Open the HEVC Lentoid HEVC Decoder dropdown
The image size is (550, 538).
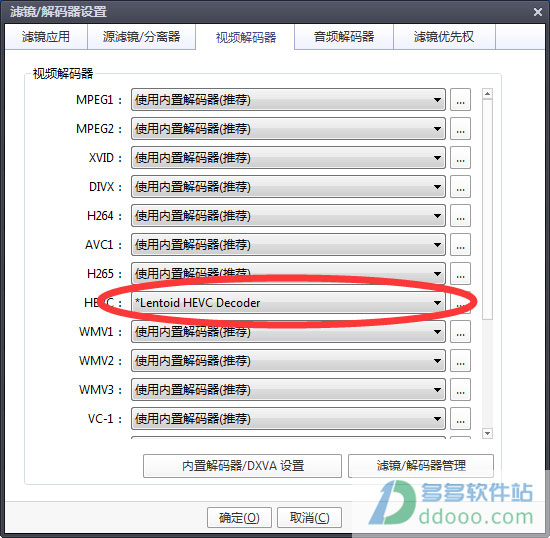[x=288, y=303]
